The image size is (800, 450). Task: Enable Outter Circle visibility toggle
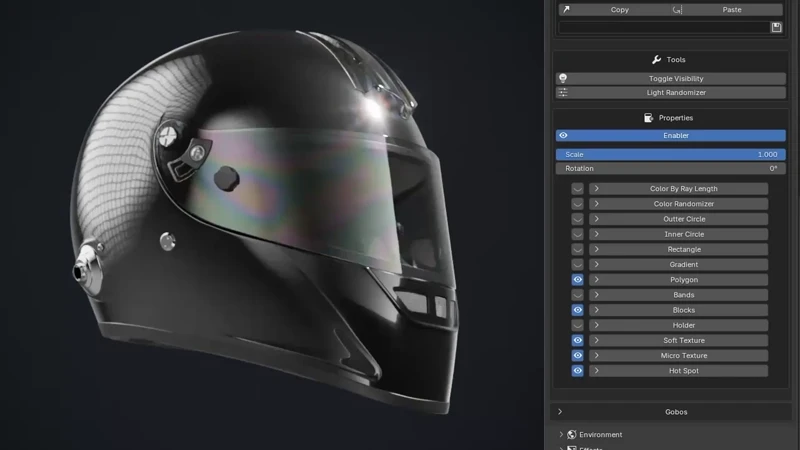[x=578, y=219]
